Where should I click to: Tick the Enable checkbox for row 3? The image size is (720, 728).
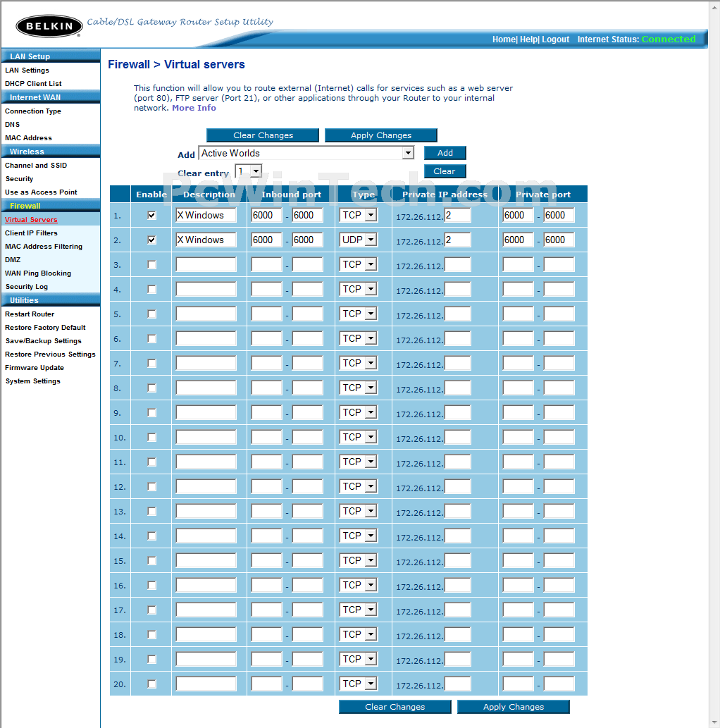151,265
